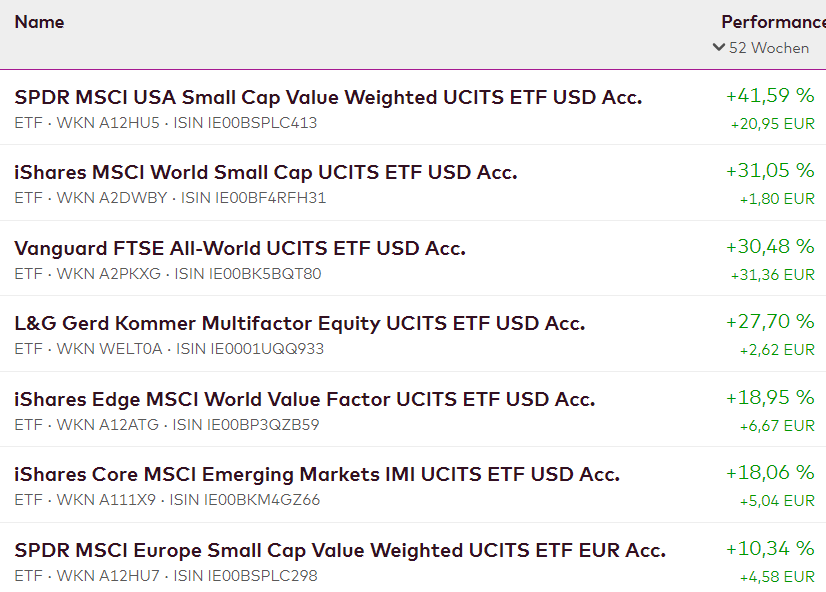Click the +41,59 % performance value
Screen dimensions: 826x592
770,96
